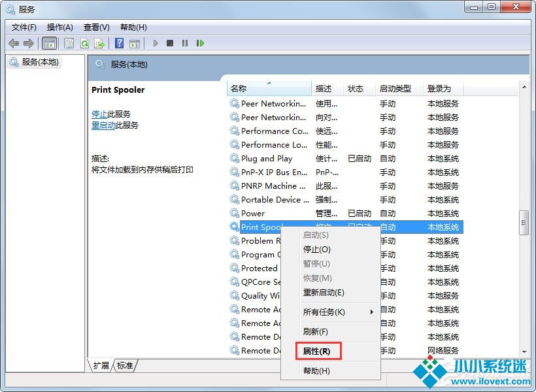Image resolution: width=536 pixels, height=392 pixels.
Task: Click the Export List toolbar icon
Action: pyautogui.click(x=99, y=43)
